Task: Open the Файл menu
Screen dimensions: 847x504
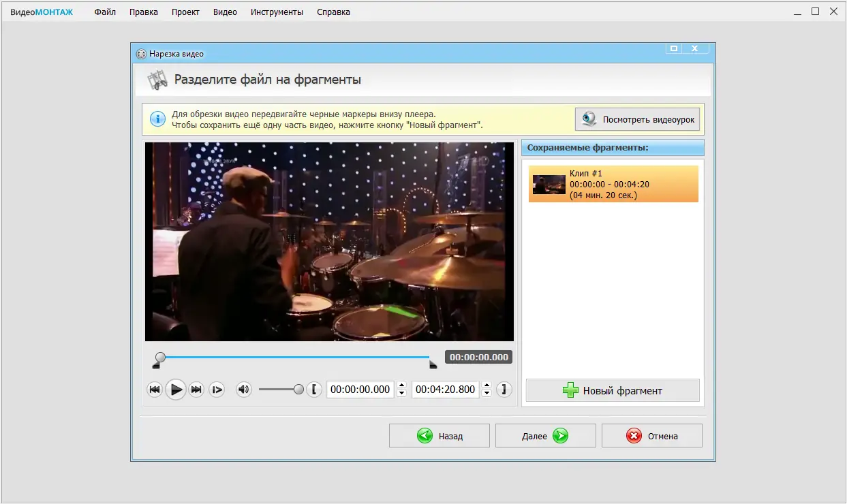Action: click(x=105, y=12)
